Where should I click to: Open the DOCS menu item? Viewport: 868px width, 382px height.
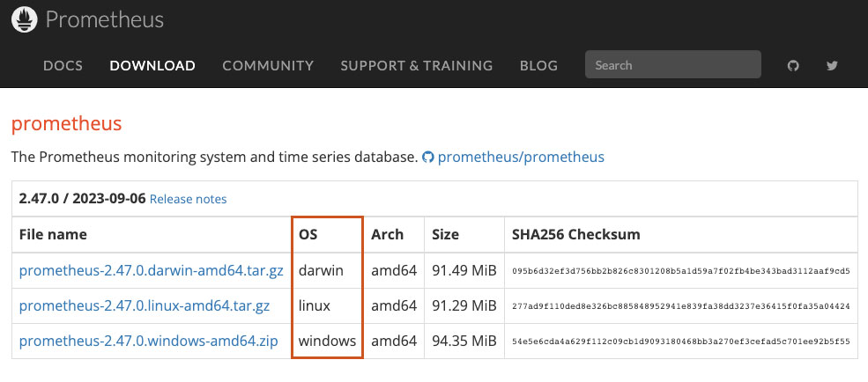[63, 65]
